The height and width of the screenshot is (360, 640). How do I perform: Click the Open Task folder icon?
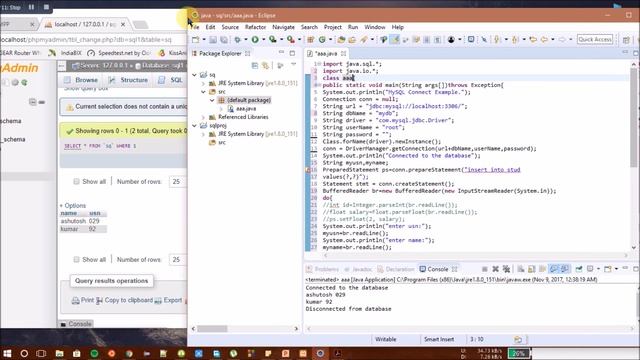(x=352, y=40)
